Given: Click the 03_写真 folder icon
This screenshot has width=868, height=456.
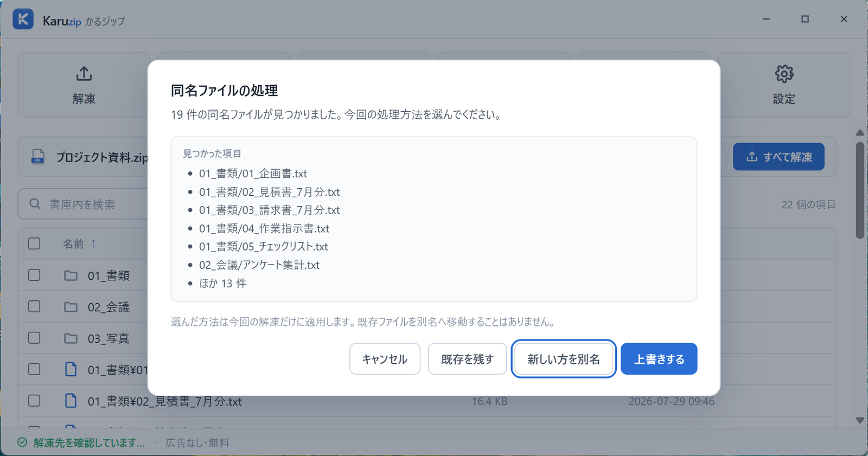Looking at the screenshot, I should pyautogui.click(x=71, y=338).
